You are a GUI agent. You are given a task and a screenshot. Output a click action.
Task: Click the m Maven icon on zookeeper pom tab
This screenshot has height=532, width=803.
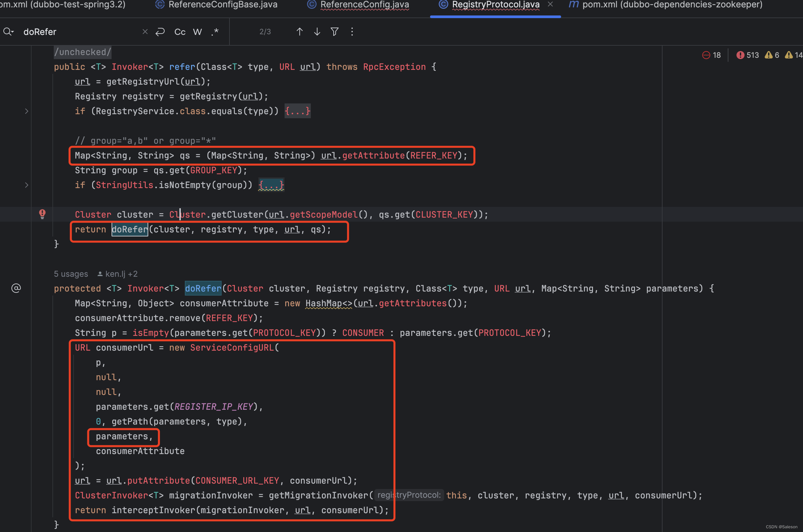pos(574,4)
